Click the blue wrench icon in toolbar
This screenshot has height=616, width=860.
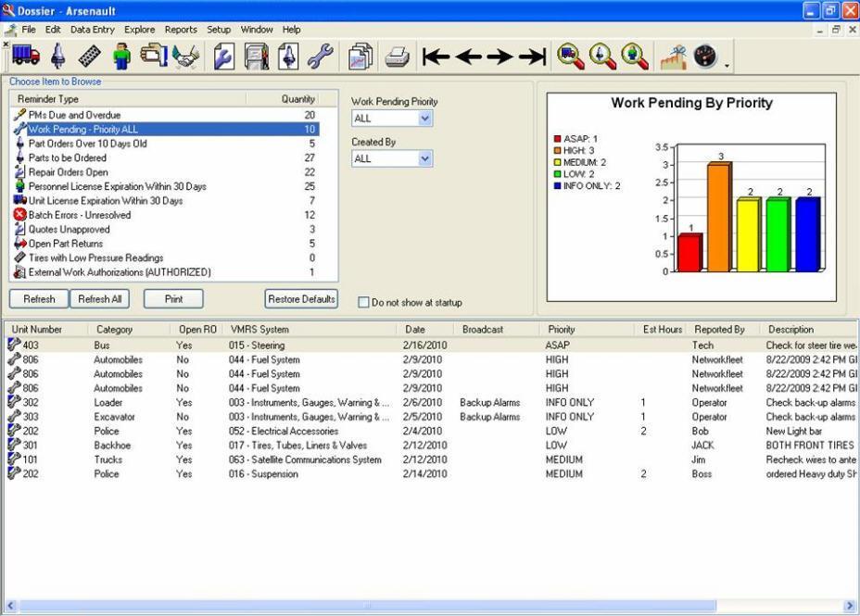pos(321,57)
